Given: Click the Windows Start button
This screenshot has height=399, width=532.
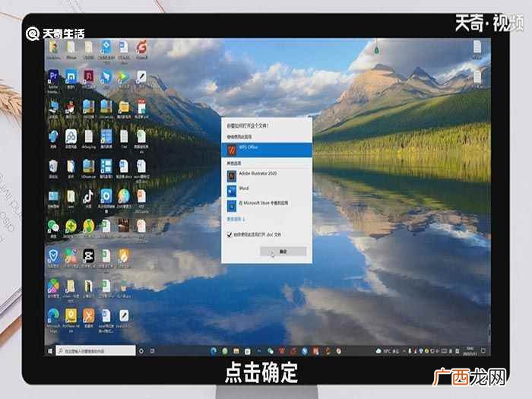Looking at the screenshot, I should coord(50,351).
